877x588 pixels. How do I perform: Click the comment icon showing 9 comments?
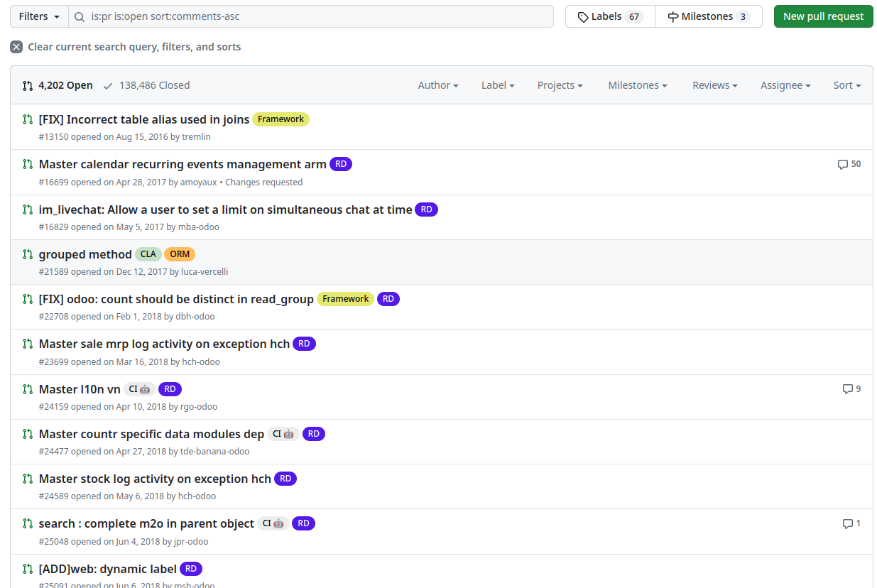[848, 389]
